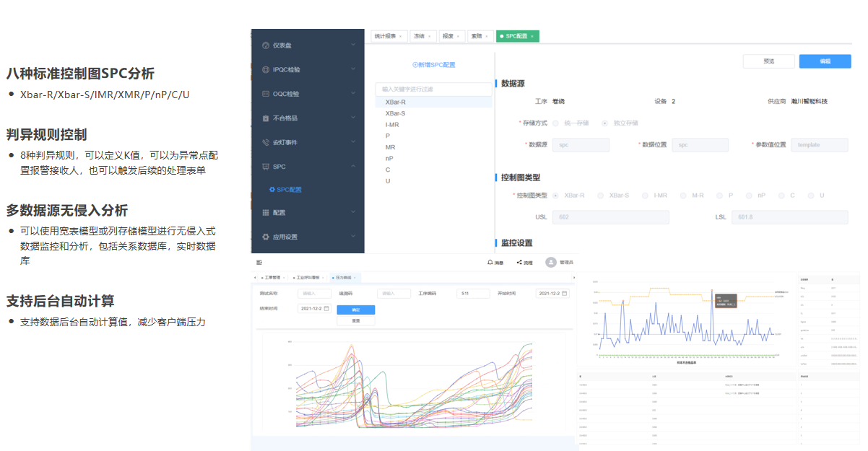Select XBar-R chart type radio

click(x=555, y=195)
